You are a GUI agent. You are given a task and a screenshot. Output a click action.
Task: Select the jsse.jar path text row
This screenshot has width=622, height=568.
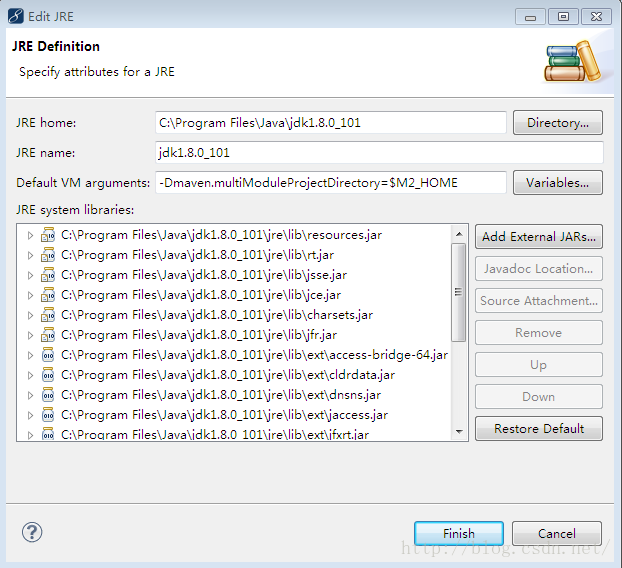[204, 275]
